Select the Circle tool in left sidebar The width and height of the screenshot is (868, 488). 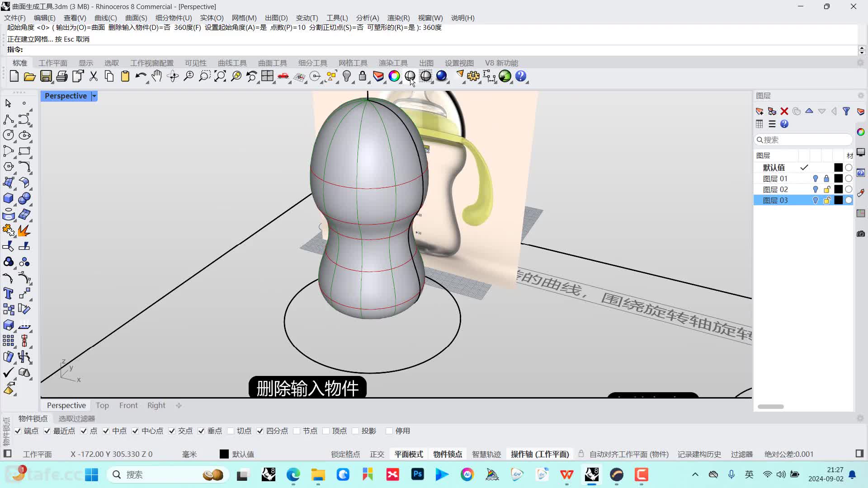pyautogui.click(x=8, y=135)
